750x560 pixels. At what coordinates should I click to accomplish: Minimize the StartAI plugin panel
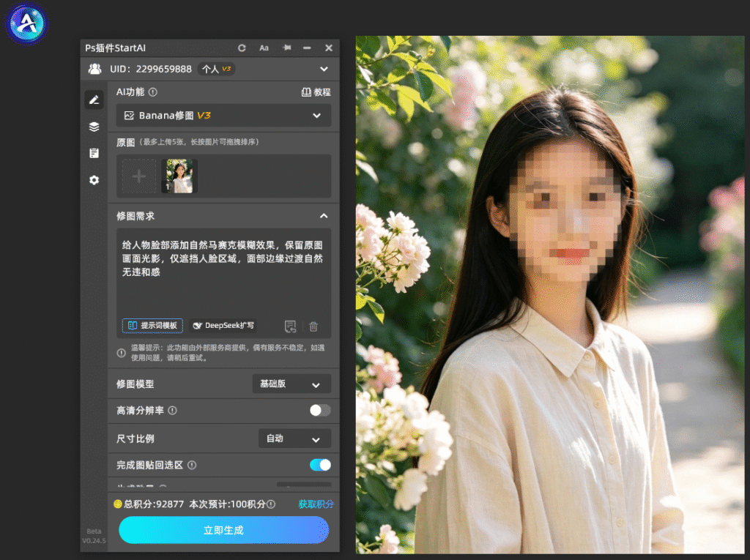point(307,48)
